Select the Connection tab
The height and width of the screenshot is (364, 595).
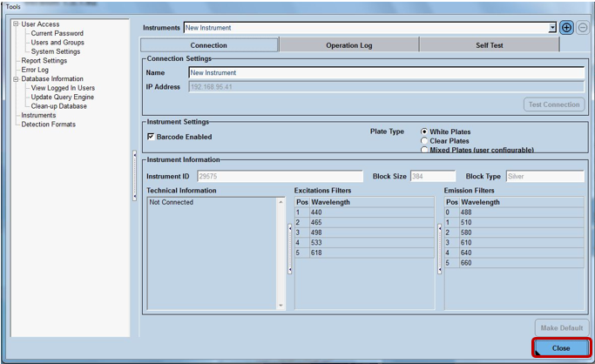pyautogui.click(x=209, y=45)
